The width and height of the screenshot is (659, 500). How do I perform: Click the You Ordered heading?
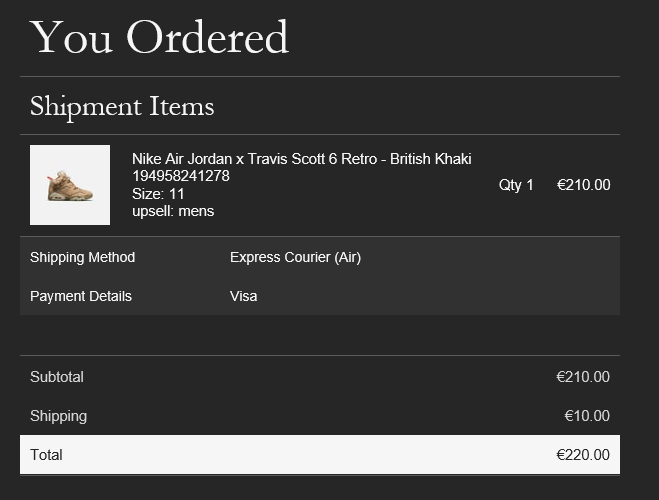[x=159, y=38]
